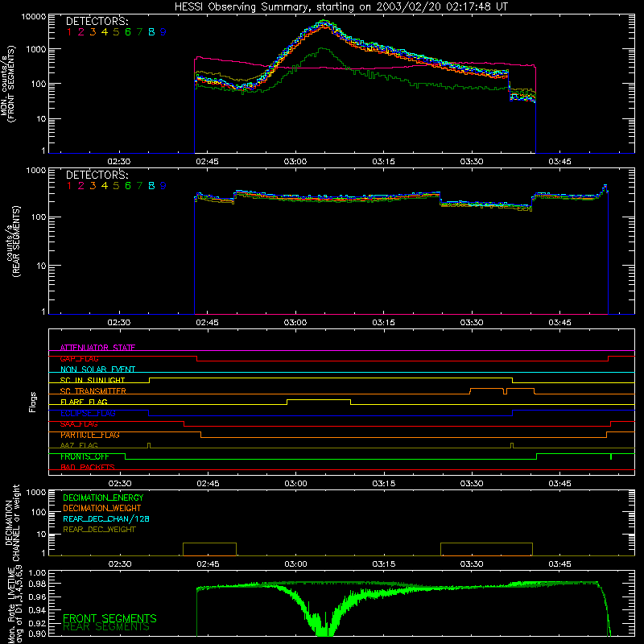Image resolution: width=644 pixels, height=644 pixels.
Task: Select green detector 6 in rear segments legend
Action: point(128,186)
